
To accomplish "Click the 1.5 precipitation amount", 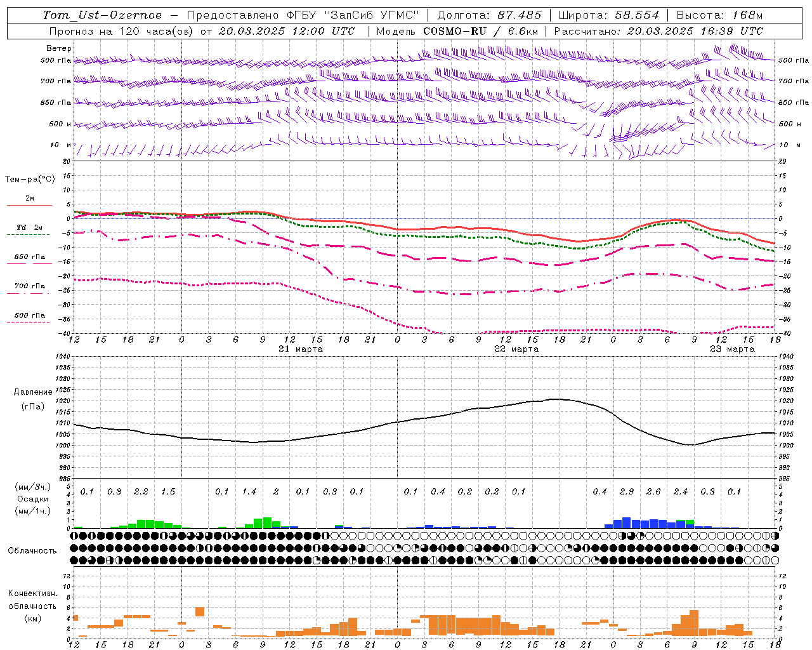I will point(168,491).
